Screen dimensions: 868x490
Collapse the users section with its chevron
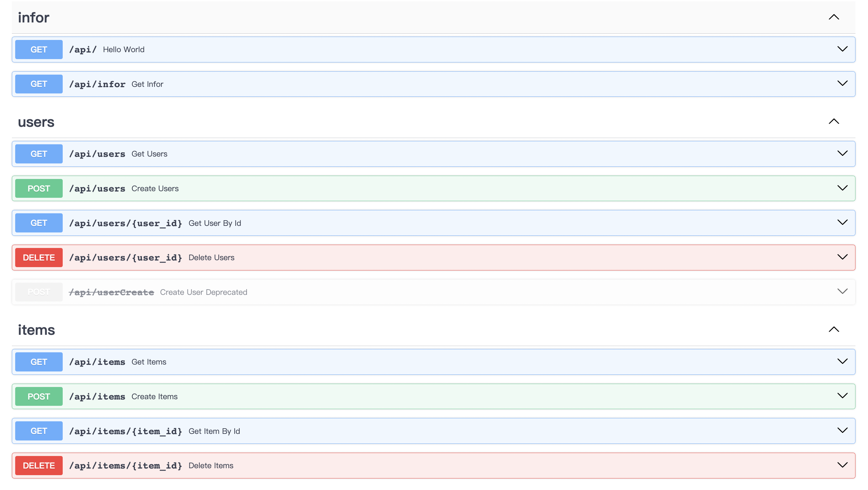[833, 121]
